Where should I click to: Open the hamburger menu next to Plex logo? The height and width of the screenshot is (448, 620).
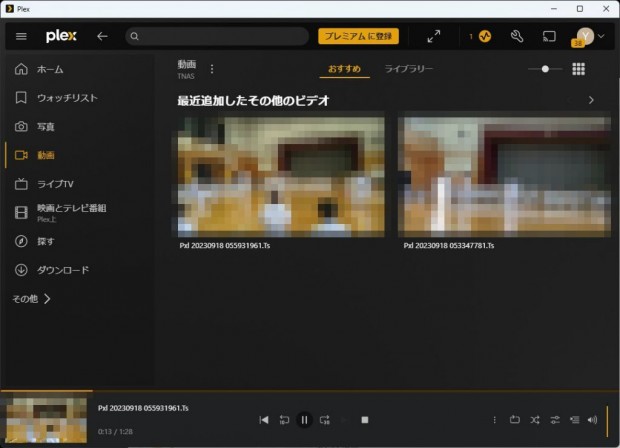click(x=21, y=36)
